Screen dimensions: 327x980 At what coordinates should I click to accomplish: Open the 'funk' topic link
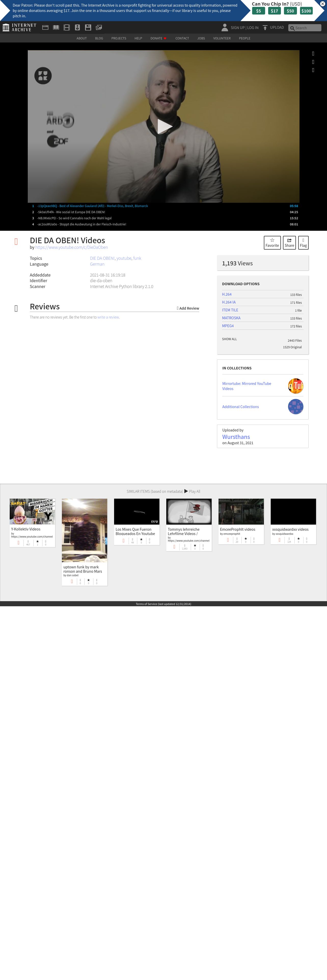click(x=137, y=258)
